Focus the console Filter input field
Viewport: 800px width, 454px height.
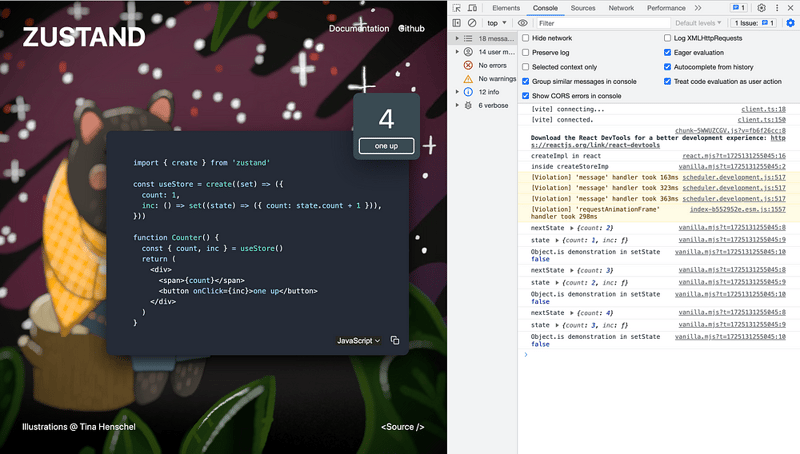[x=603, y=23]
